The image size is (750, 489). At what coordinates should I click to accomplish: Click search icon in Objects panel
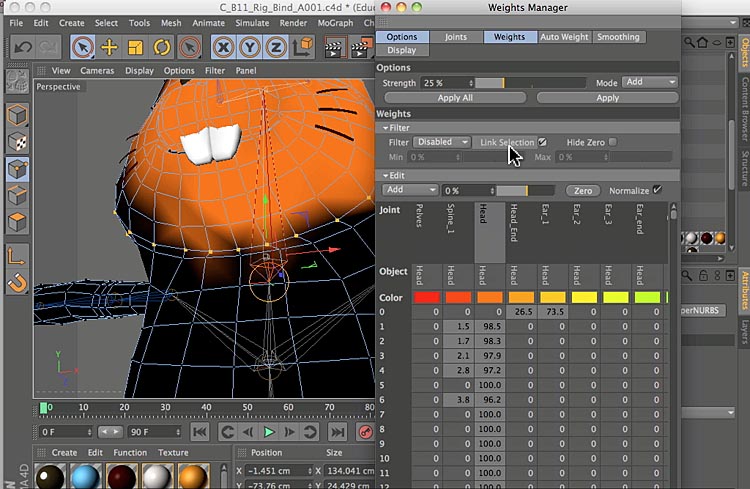pyautogui.click(x=689, y=43)
